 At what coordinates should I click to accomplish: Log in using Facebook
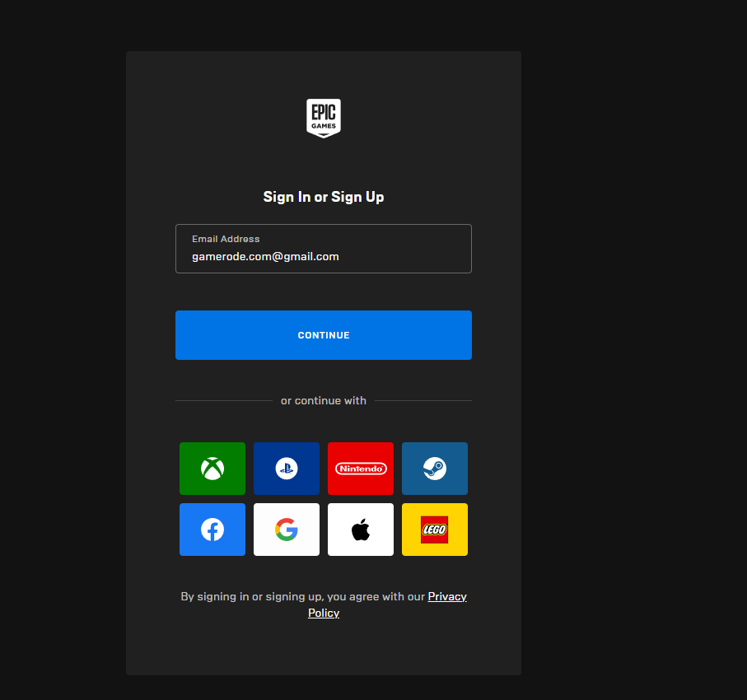coord(212,530)
